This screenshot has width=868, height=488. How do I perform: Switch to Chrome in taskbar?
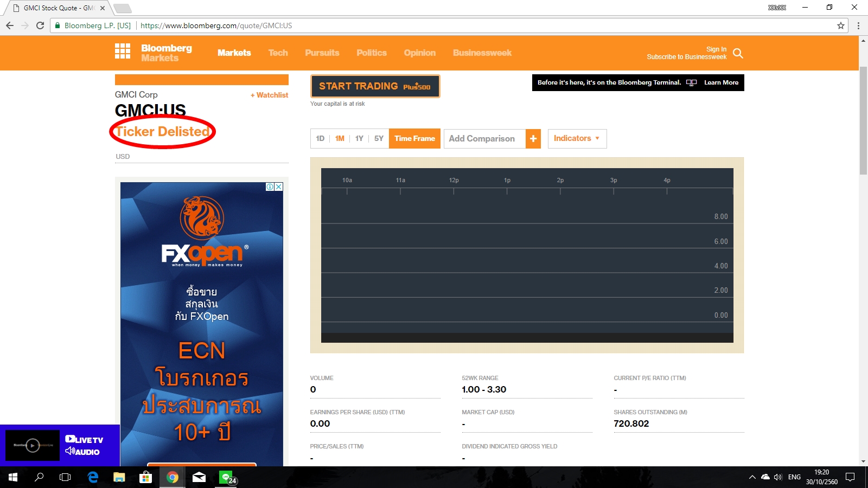(173, 477)
